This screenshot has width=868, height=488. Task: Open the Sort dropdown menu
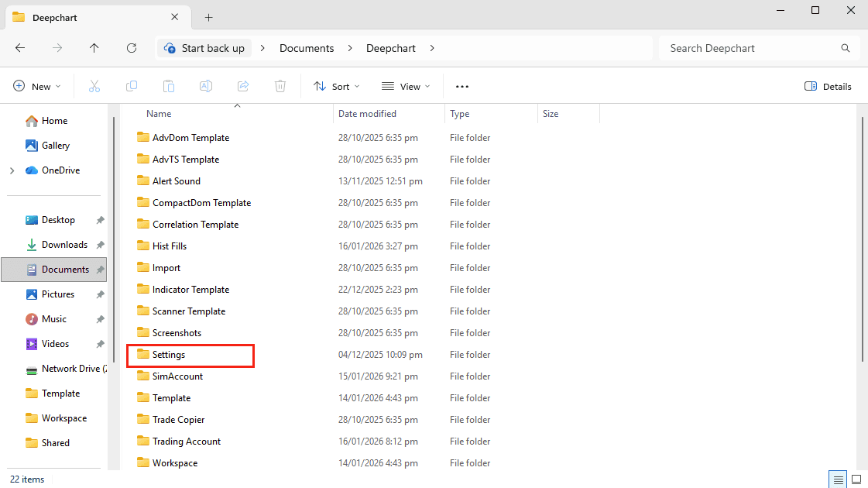337,87
